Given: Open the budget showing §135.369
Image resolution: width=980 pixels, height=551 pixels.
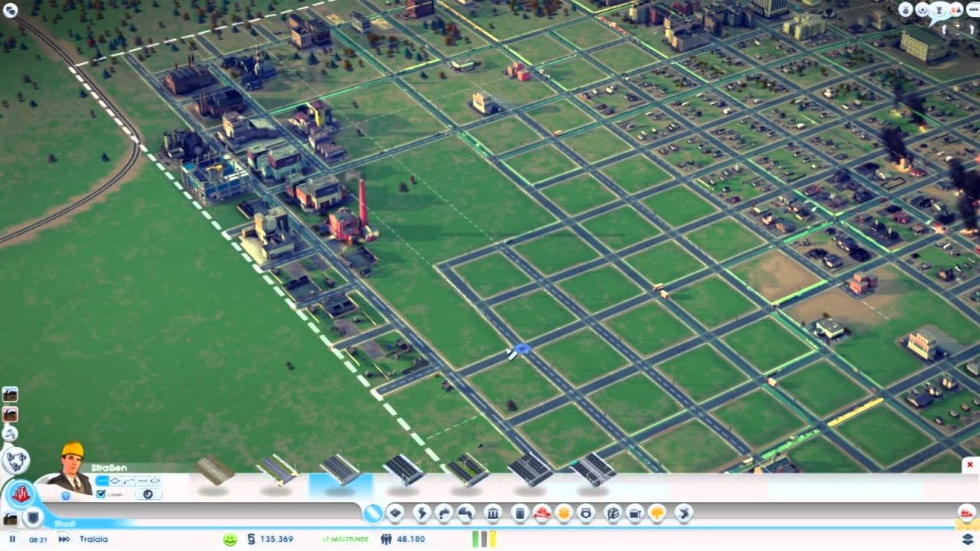Looking at the screenshot, I should click(271, 540).
